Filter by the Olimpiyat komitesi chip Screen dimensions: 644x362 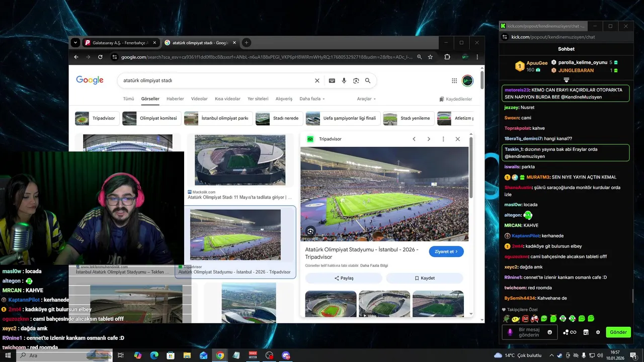click(151, 119)
